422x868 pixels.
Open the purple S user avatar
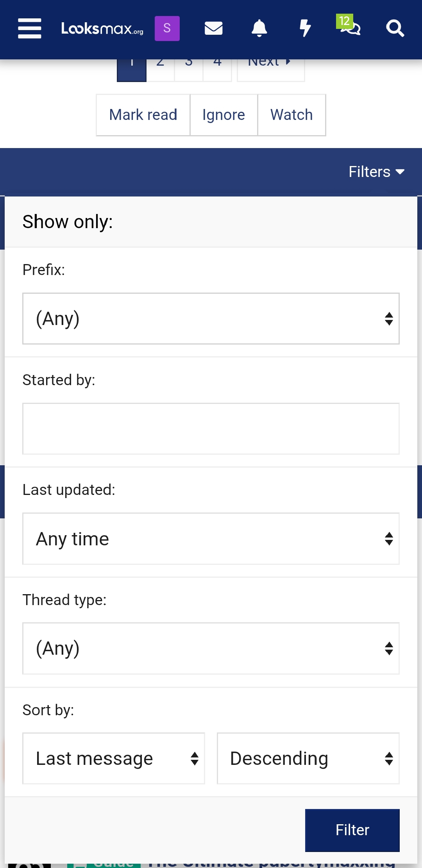pos(167,28)
